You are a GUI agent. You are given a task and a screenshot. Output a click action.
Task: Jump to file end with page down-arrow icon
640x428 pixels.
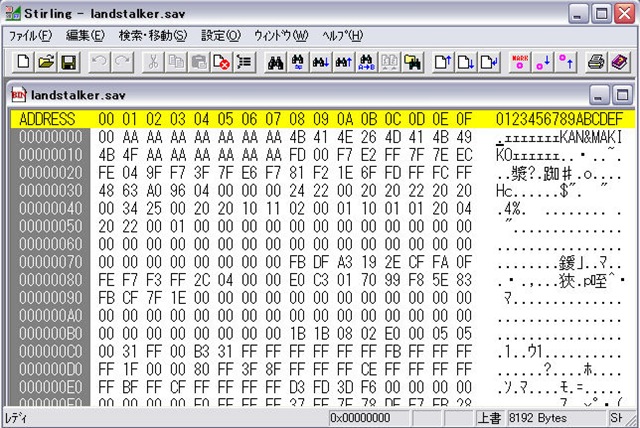coord(466,62)
